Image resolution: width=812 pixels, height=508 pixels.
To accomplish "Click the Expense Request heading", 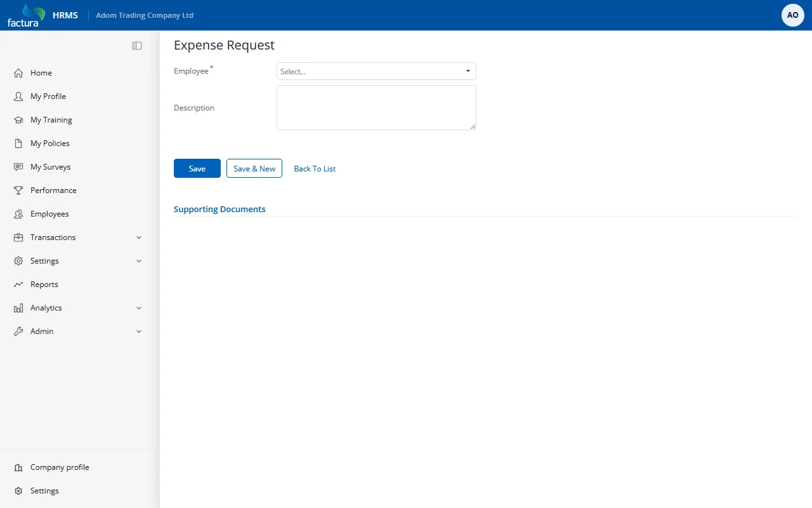I will (225, 45).
